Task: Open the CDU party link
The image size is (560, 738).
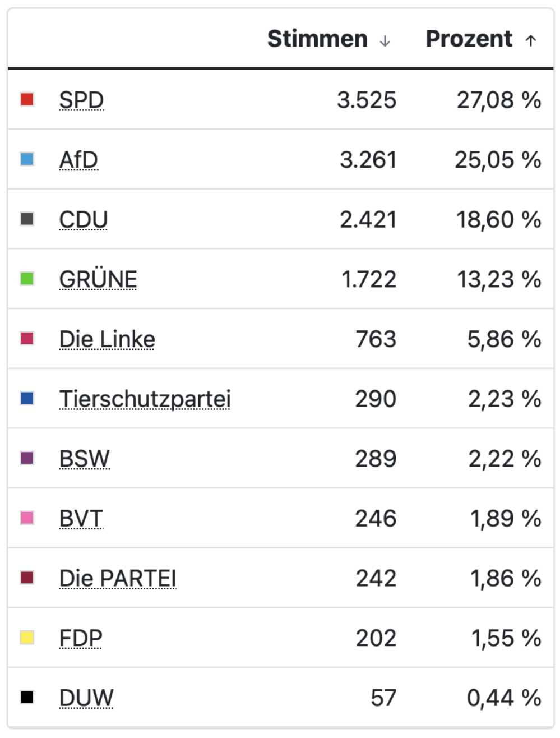Action: coord(83,219)
